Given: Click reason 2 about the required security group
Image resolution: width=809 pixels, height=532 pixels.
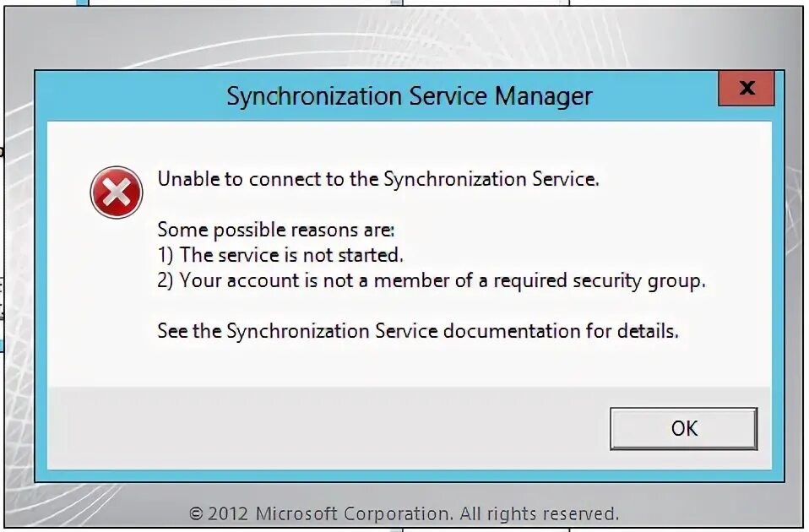Looking at the screenshot, I should (431, 280).
